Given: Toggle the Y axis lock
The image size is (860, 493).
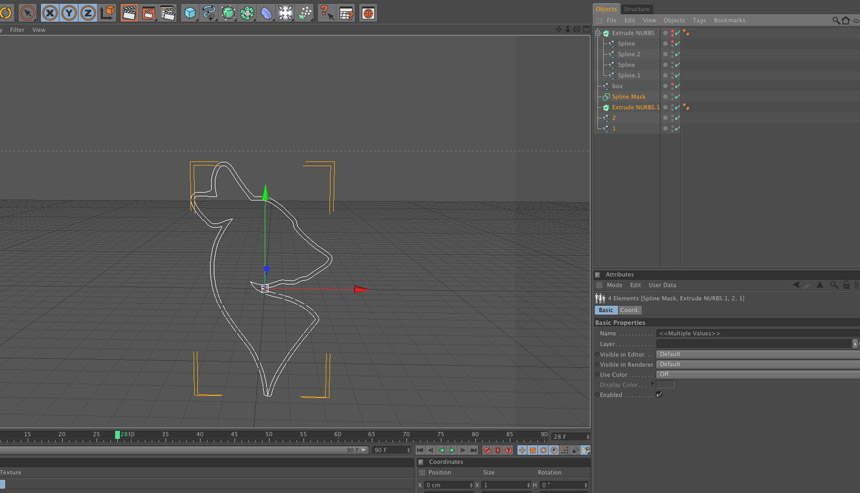Looking at the screenshot, I should (69, 13).
